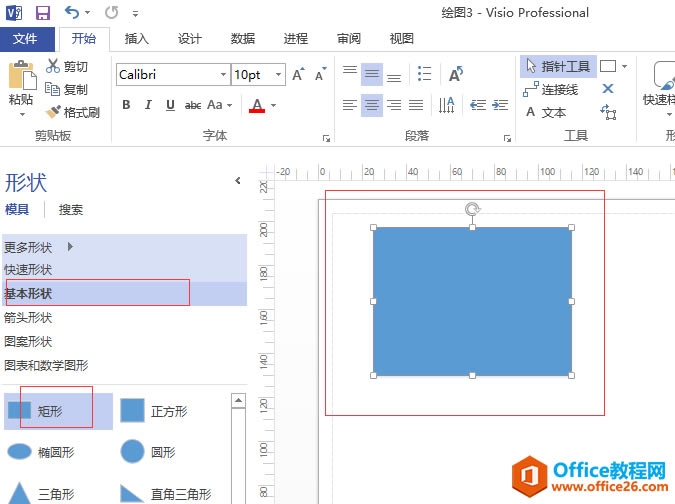Click the text block tool icon
Screen dimensions: 675x504
(608, 112)
